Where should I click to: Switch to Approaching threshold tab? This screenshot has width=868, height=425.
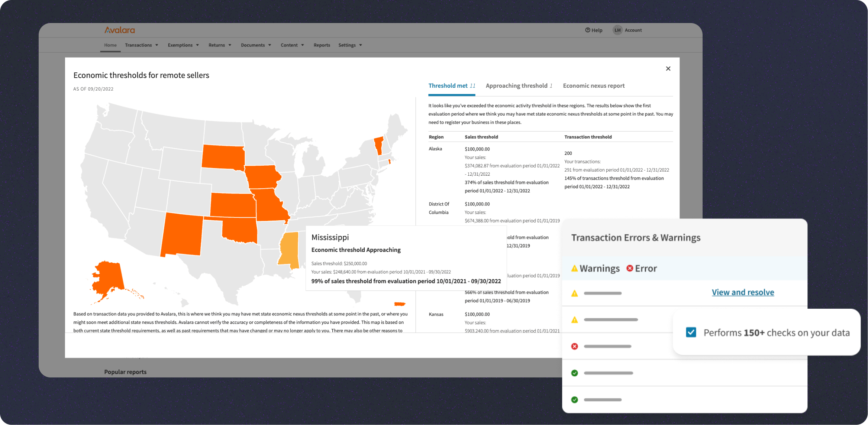519,86
